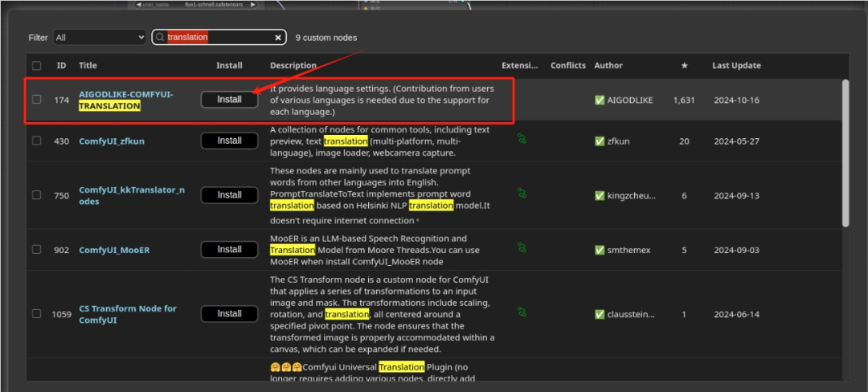Image resolution: width=868 pixels, height=392 pixels.
Task: Install ComfyUI_MooER
Action: coord(229,249)
